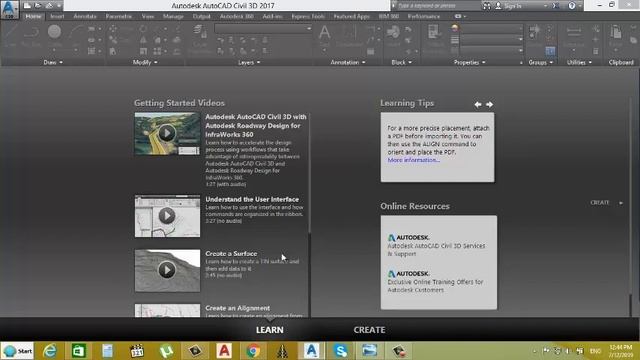Select the LEARN page at the bottom
The image size is (640, 360).
coord(269,330)
